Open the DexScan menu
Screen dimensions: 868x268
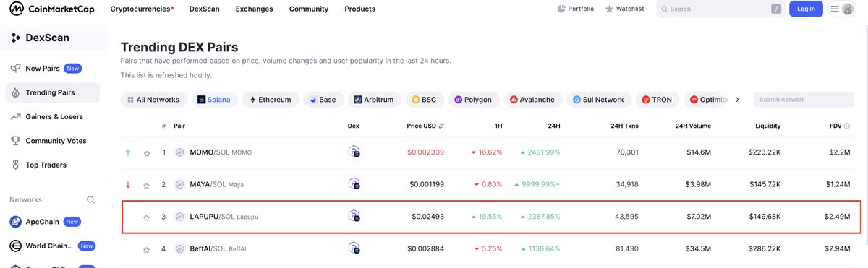point(204,9)
